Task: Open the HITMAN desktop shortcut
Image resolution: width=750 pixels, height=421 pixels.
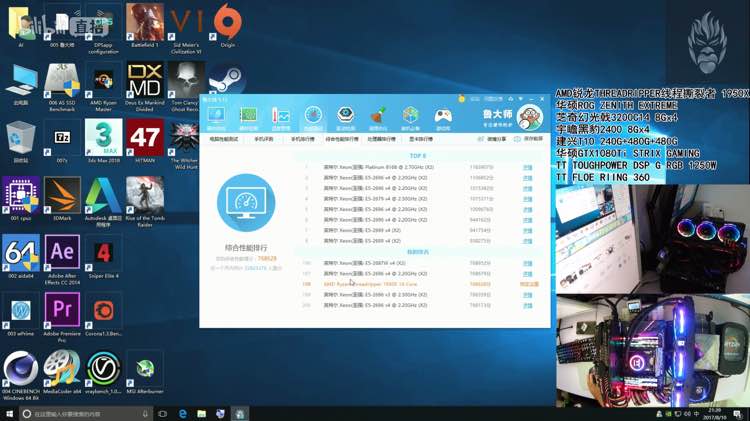Action: pyautogui.click(x=144, y=142)
